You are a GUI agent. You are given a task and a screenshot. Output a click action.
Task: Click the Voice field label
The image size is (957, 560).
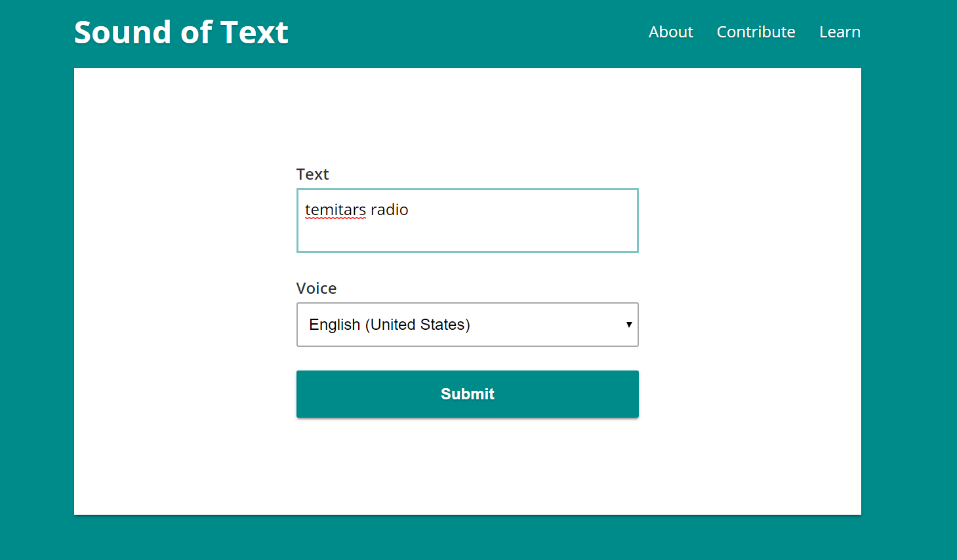pos(316,289)
